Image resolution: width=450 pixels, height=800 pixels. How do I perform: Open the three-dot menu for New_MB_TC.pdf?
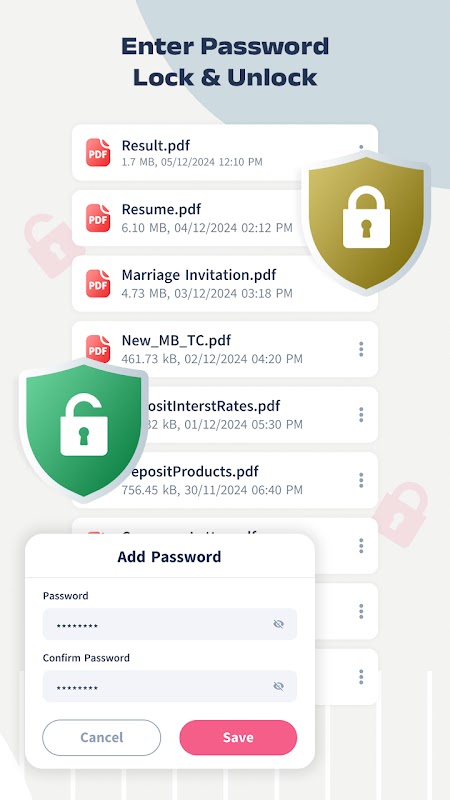tap(361, 349)
